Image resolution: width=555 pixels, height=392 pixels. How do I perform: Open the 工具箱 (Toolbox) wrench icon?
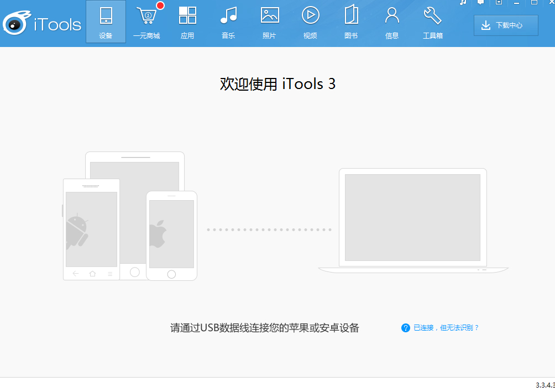[x=432, y=22]
